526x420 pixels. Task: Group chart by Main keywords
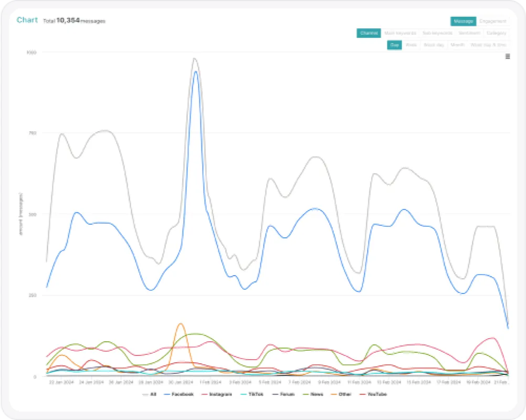pyautogui.click(x=400, y=33)
